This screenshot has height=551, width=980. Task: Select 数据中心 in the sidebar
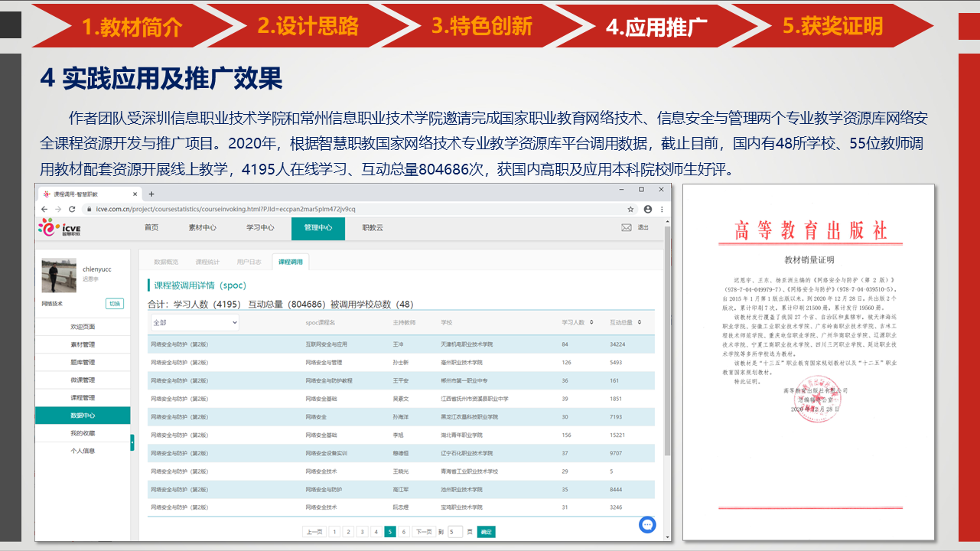coord(83,415)
